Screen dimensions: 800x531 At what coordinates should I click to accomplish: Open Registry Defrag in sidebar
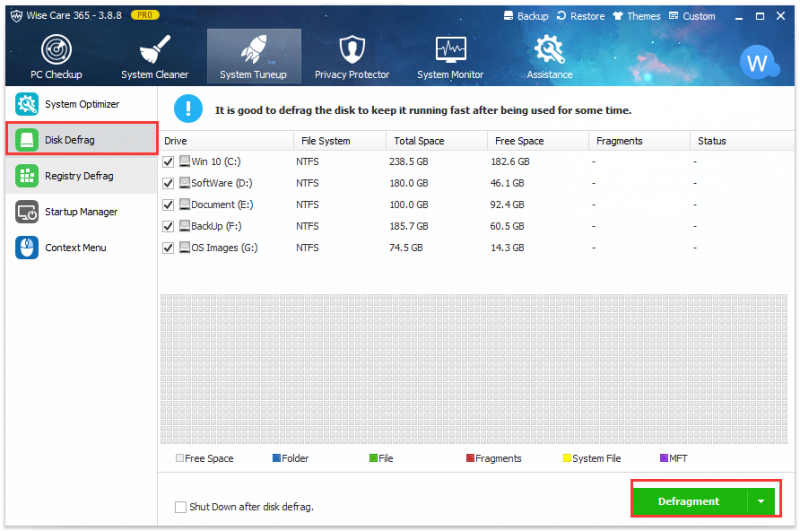point(82,176)
